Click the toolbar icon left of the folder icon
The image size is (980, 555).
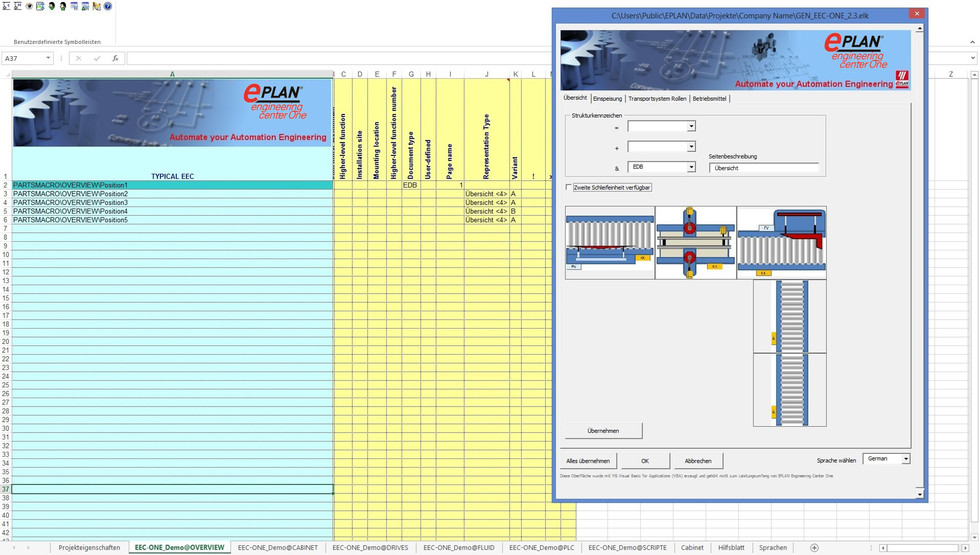85,6
